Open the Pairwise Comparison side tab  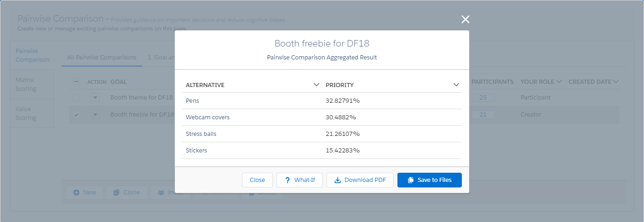tap(32, 55)
